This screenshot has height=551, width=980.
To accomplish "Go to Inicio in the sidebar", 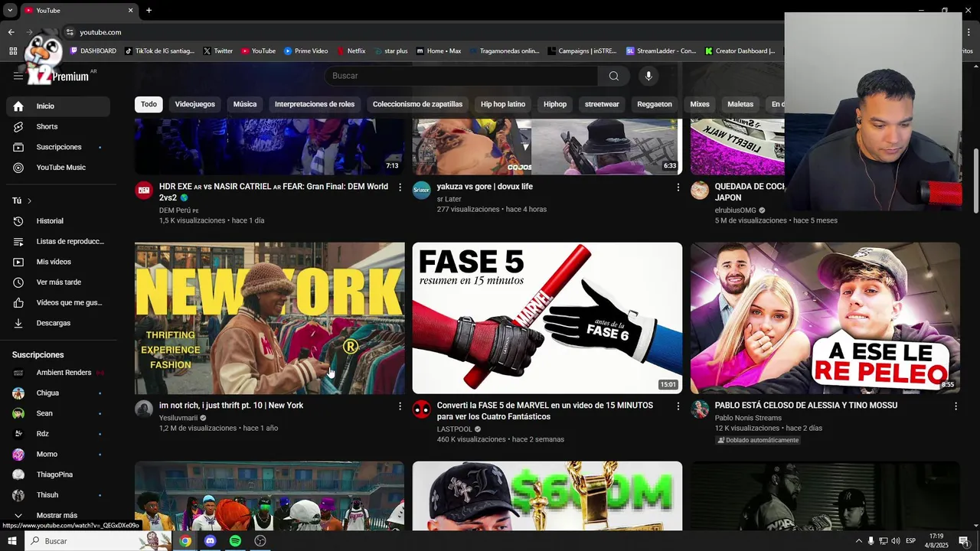I will (x=58, y=106).
